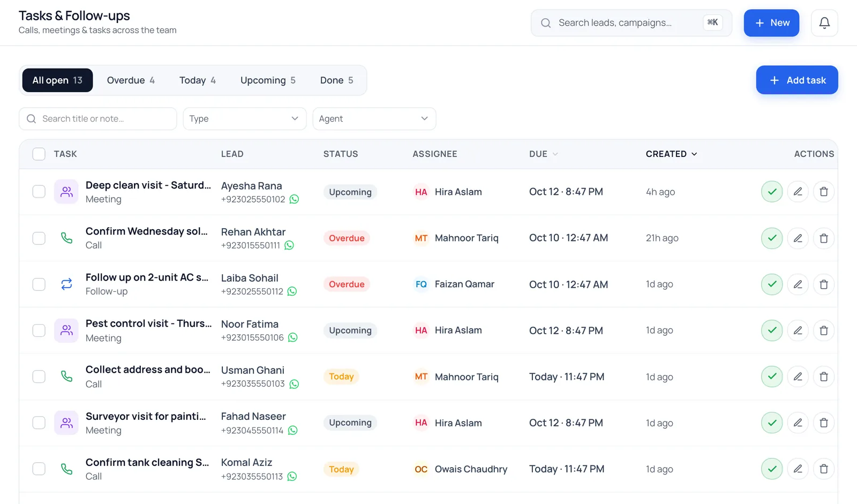Click the Add task button
857x504 pixels.
click(797, 80)
